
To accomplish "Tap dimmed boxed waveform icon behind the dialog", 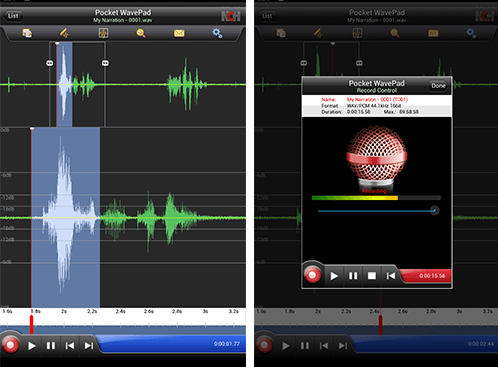I will click(x=357, y=33).
